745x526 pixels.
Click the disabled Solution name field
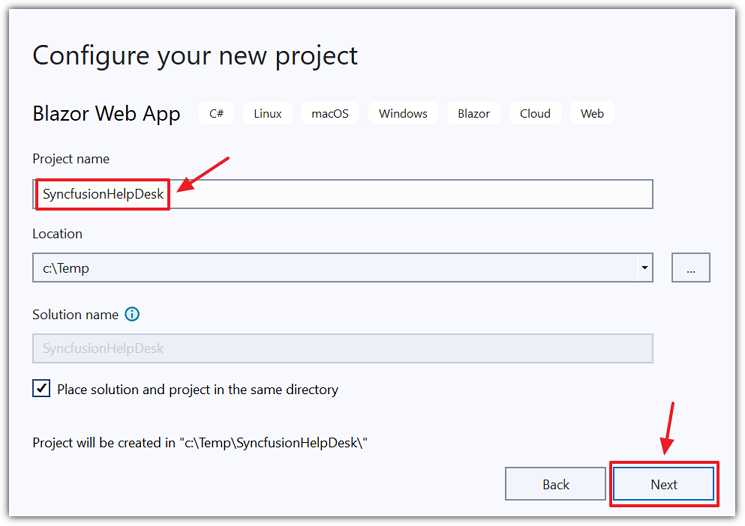343,348
